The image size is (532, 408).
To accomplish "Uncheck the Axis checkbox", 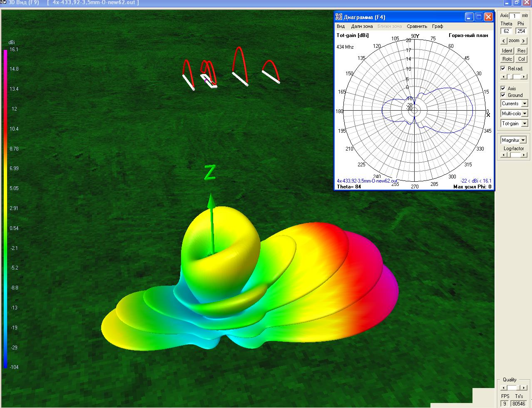I will (x=503, y=89).
